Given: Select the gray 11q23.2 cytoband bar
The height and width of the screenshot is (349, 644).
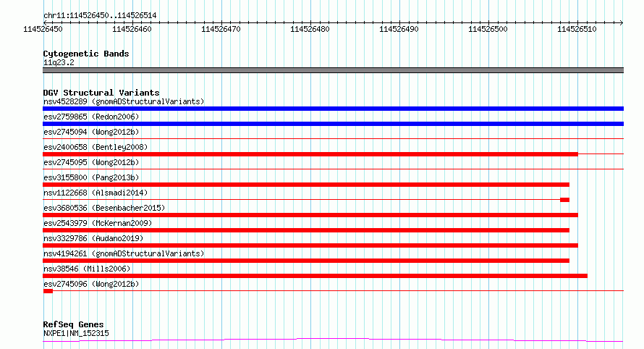Looking at the screenshot, I should click(x=333, y=70).
